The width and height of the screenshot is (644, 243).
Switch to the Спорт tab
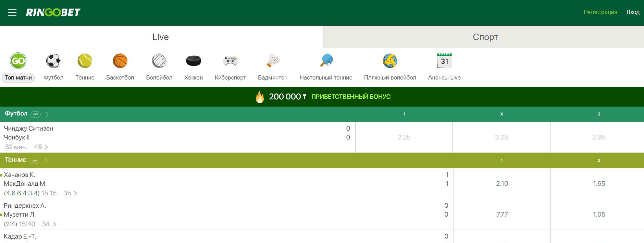(x=485, y=37)
